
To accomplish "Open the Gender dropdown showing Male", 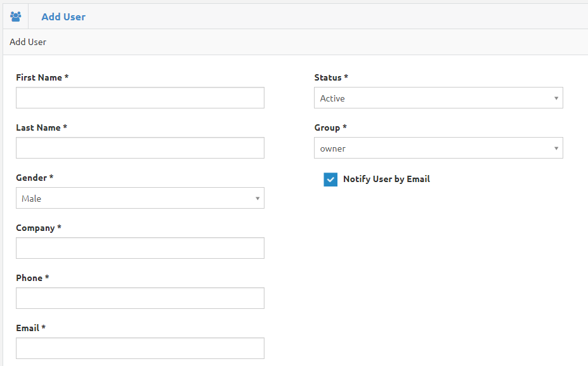I will pyautogui.click(x=140, y=198).
